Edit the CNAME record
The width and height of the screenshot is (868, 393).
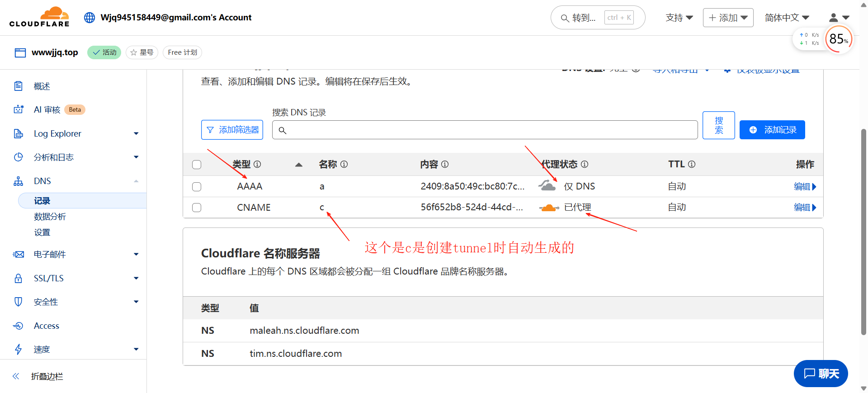tap(805, 207)
